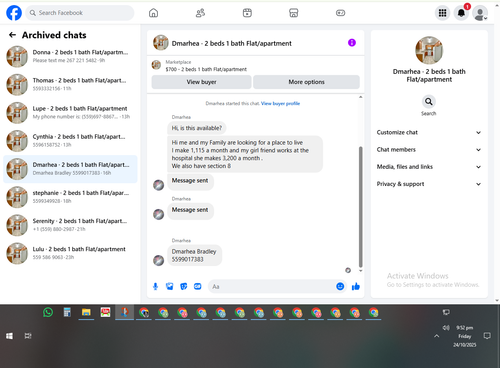Click the chat scrollbar thumb
Image resolution: width=500 pixels, height=368 pixels.
[x=360, y=207]
